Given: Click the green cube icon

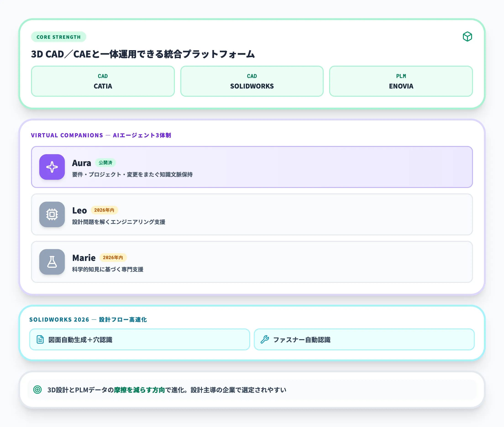Looking at the screenshot, I should coord(467,37).
